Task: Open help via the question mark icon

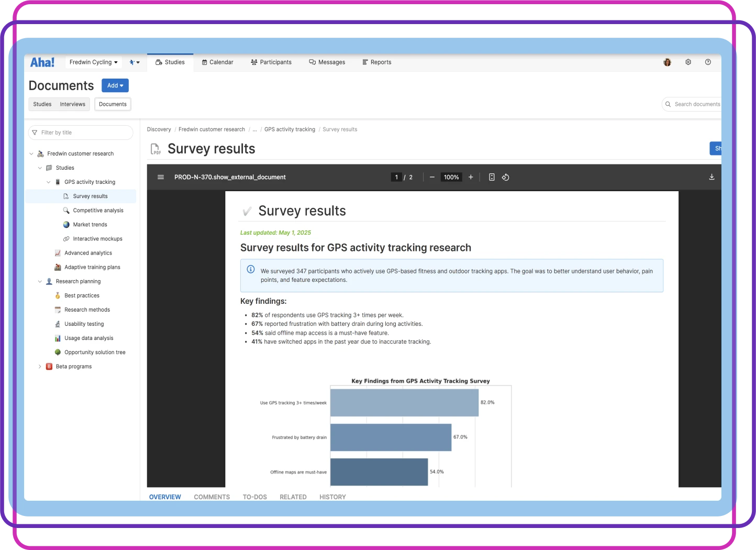Action: click(708, 62)
